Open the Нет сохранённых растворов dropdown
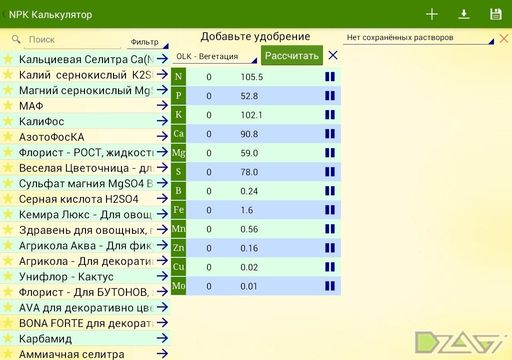This screenshot has width=512, height=360. (x=419, y=38)
